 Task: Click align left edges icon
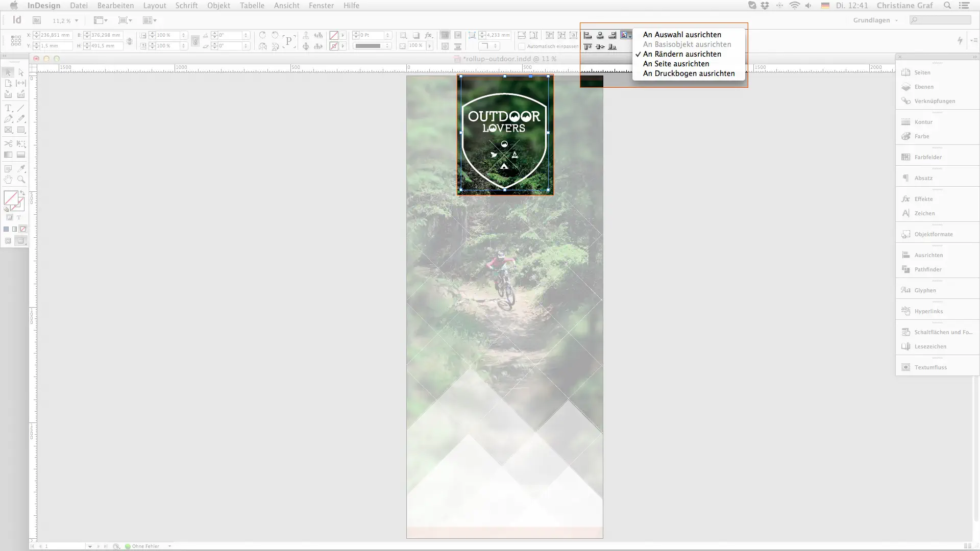tap(587, 35)
